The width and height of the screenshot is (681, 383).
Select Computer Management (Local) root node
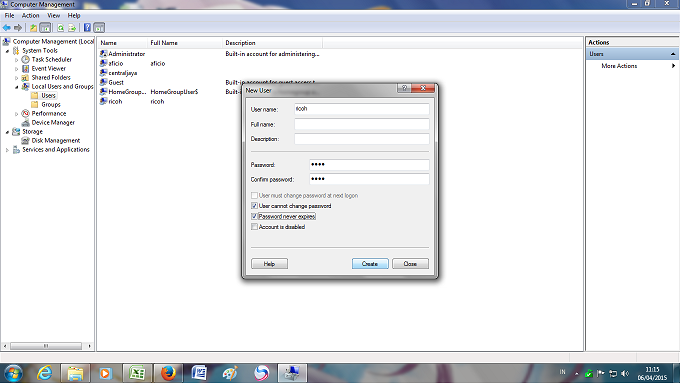pos(53,41)
